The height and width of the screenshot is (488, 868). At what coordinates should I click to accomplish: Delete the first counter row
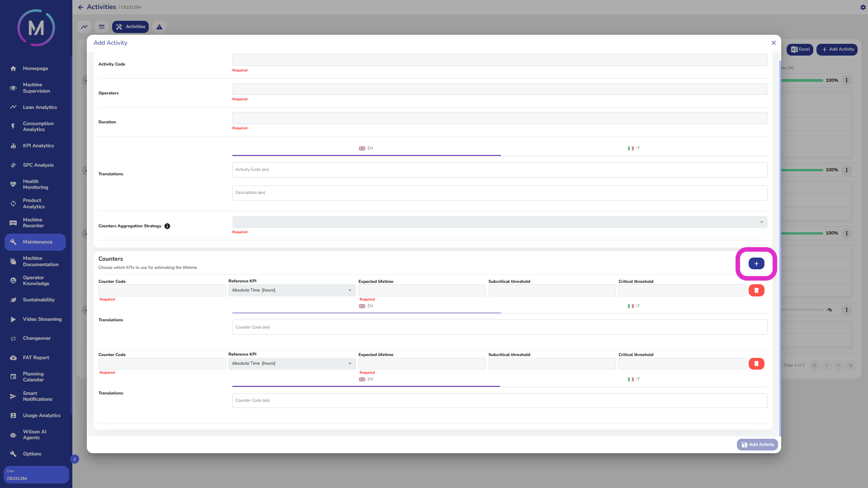tap(756, 290)
